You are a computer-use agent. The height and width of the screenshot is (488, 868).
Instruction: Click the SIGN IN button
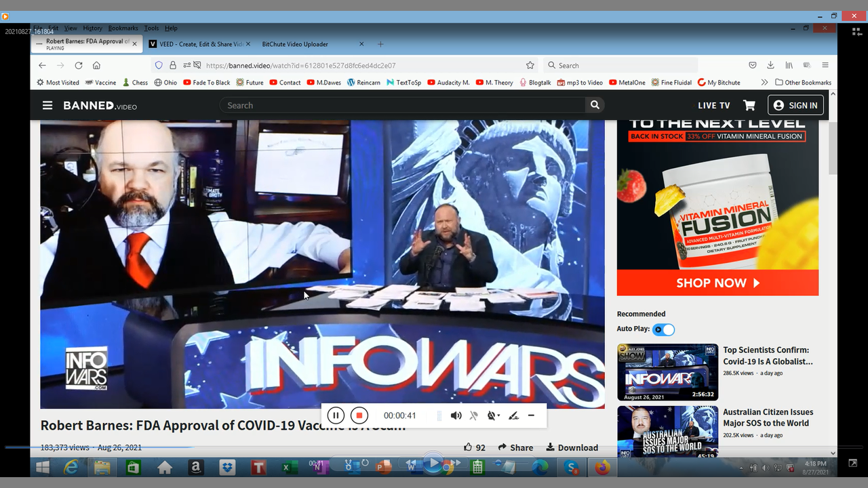click(796, 105)
